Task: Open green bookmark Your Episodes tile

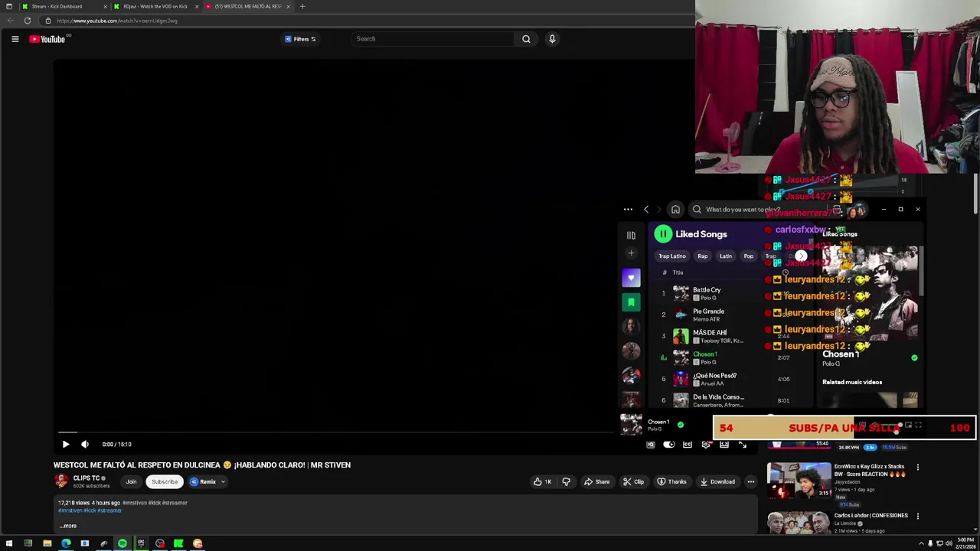Action: [x=631, y=302]
